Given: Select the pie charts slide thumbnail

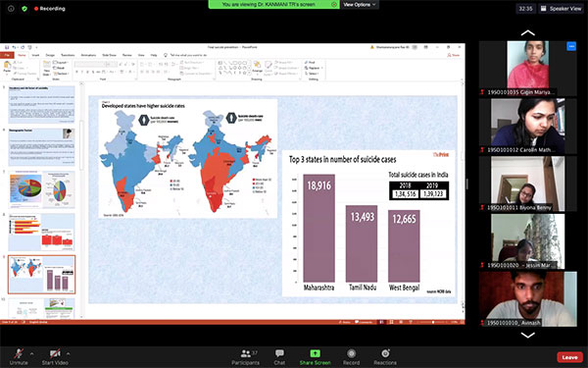Looking at the screenshot, I should tap(41, 189).
